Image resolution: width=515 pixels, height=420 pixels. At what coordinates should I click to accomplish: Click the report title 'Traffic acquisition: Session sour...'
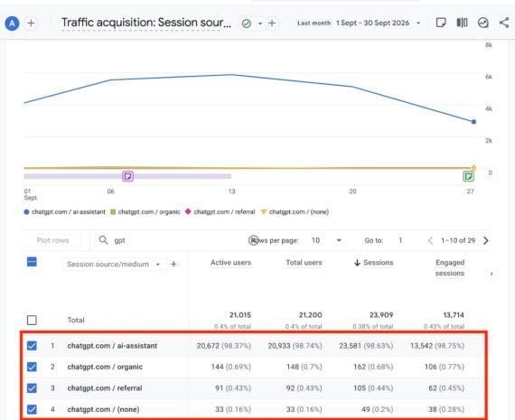point(146,23)
